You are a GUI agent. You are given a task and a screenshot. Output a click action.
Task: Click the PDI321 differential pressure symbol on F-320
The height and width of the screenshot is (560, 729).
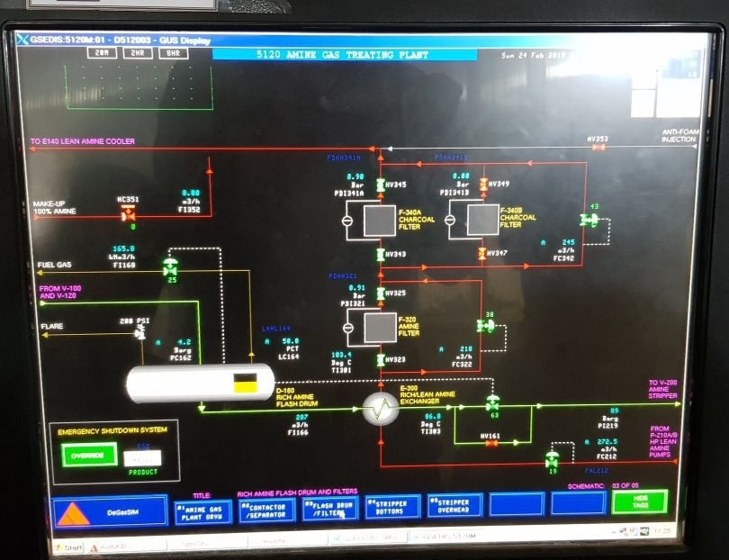pyautogui.click(x=347, y=328)
